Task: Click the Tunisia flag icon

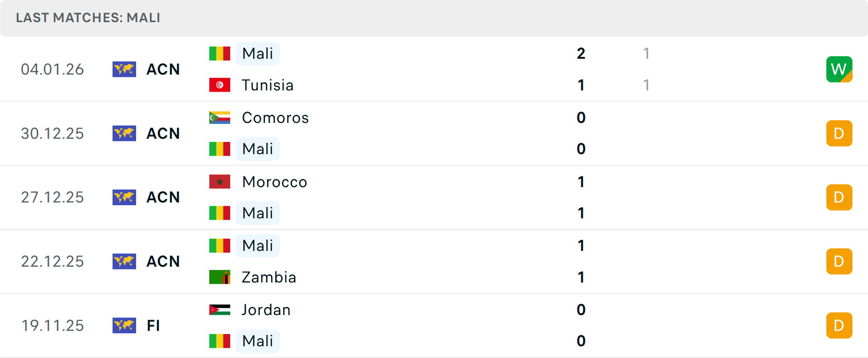Action: click(220, 85)
